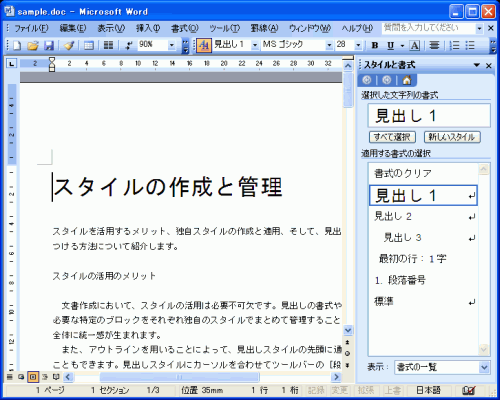Toggle 記録 macro recording indicator
This screenshot has width=500, height=400.
coord(316,390)
